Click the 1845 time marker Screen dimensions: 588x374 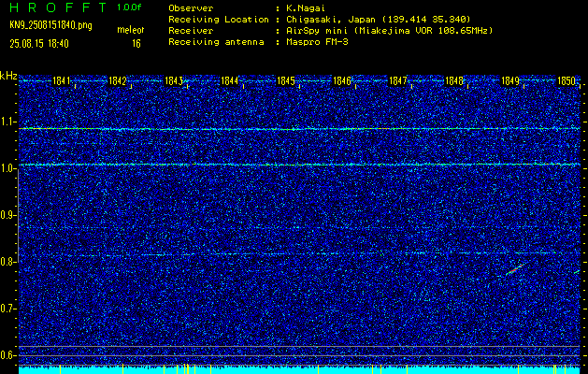click(x=286, y=80)
